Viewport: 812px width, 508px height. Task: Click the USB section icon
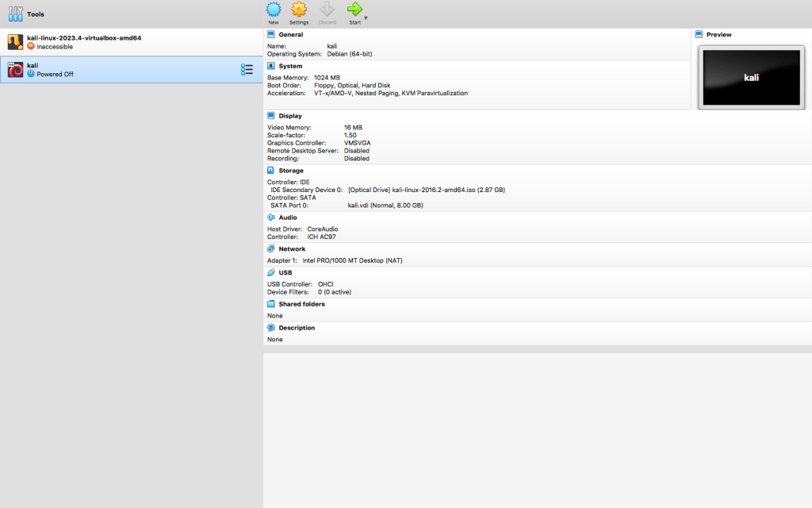point(271,272)
